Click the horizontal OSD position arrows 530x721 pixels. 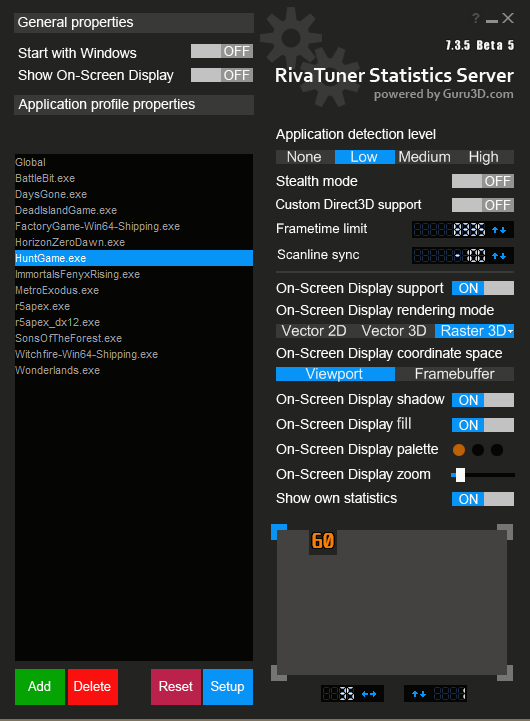coord(369,694)
